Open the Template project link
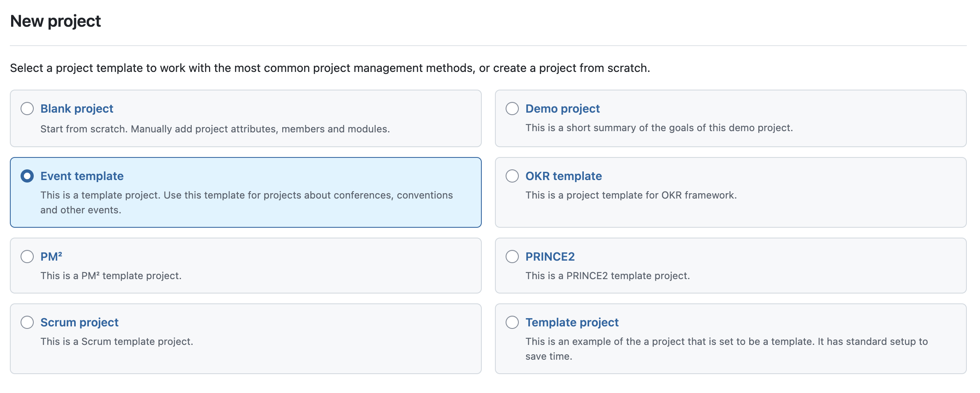980x393 pixels. pos(572,322)
